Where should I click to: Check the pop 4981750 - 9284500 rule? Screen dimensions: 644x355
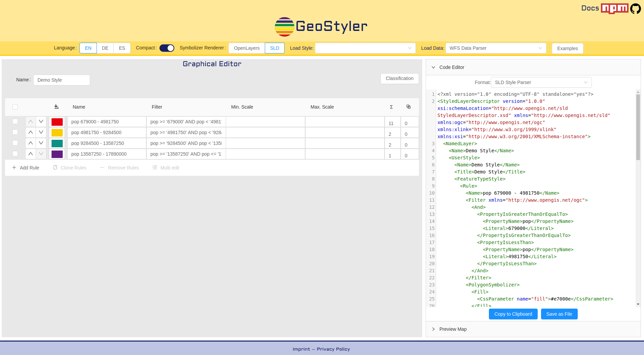coord(15,132)
